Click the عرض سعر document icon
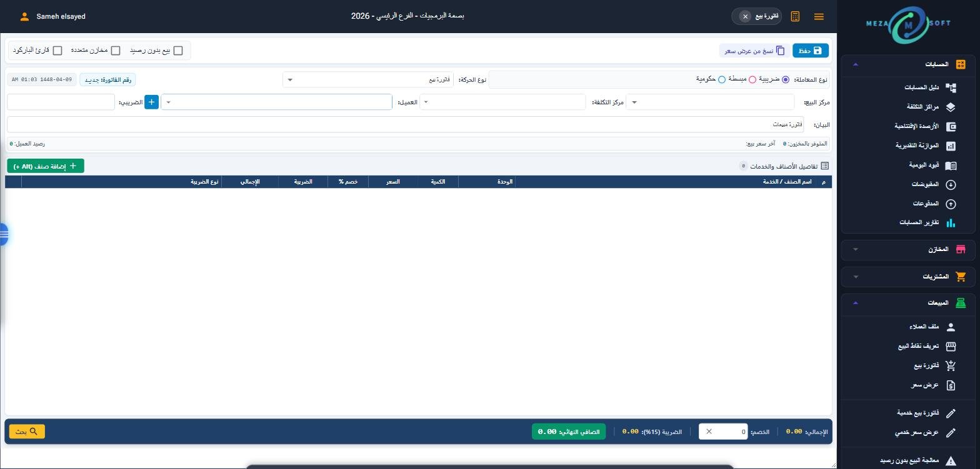Image resolution: width=980 pixels, height=469 pixels. point(951,385)
